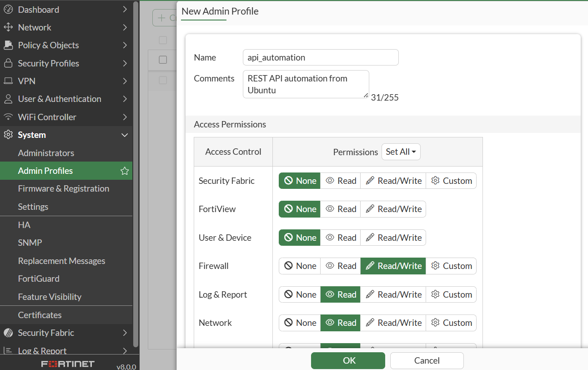Open Firmware & Registration page
588x370 pixels.
tap(66, 188)
